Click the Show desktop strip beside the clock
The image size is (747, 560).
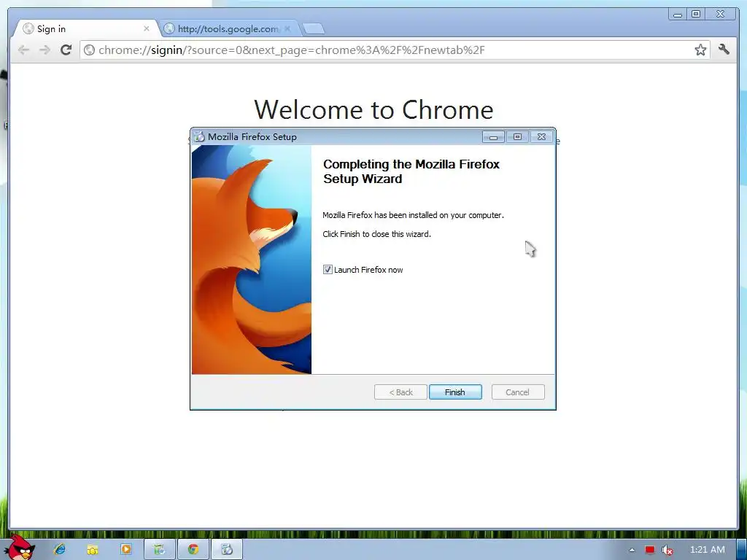click(x=741, y=550)
